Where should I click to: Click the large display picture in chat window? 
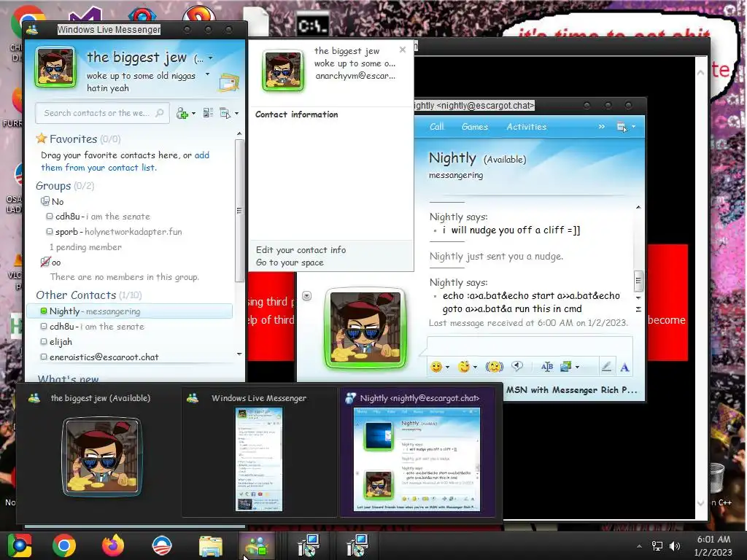[x=365, y=328]
